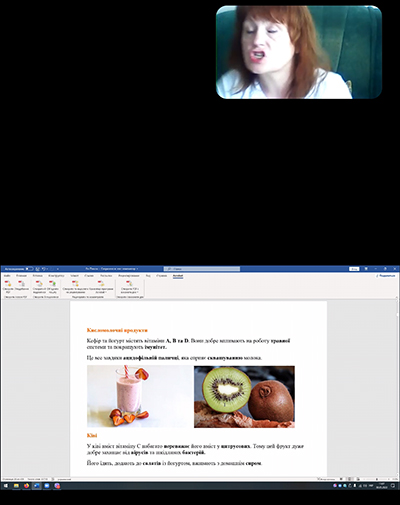Select the kiwi fruit image in document

244,397
